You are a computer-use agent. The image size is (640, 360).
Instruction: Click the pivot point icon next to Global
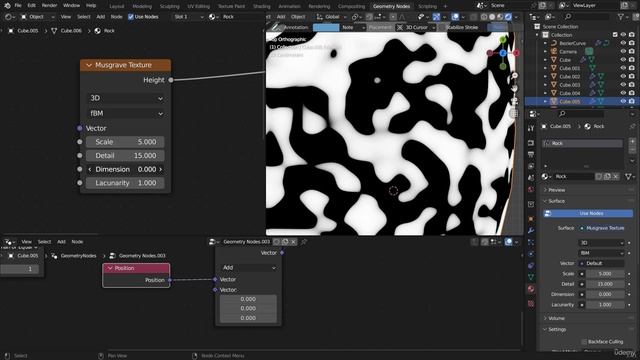tap(355, 17)
